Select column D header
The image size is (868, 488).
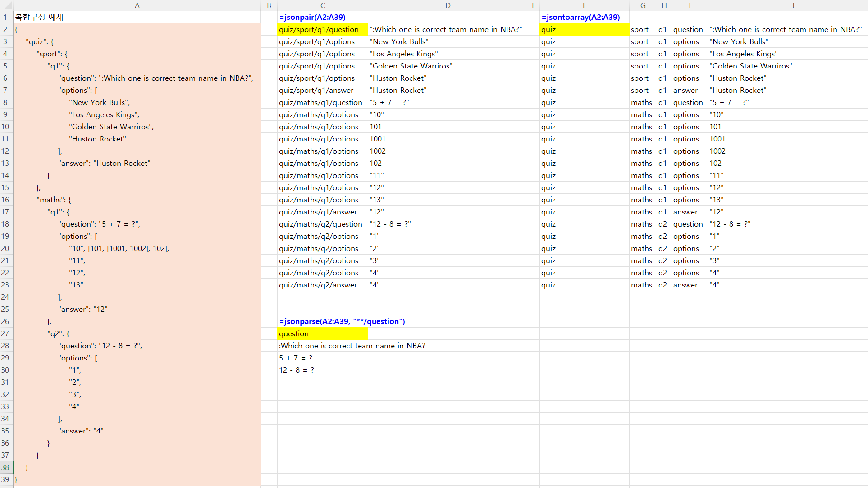448,5
